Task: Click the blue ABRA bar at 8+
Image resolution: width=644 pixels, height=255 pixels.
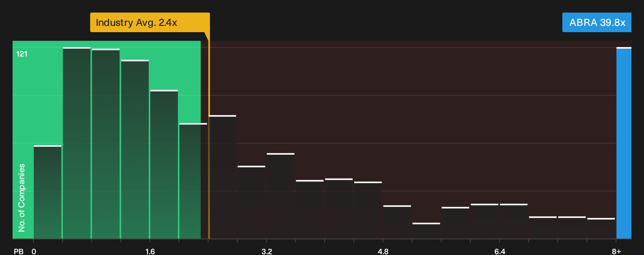Action: coord(624,143)
